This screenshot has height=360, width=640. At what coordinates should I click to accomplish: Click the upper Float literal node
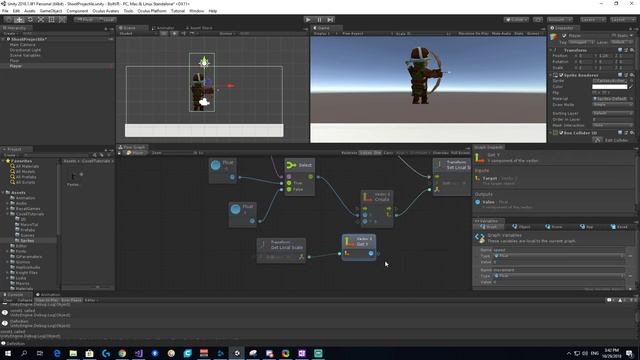point(222,170)
